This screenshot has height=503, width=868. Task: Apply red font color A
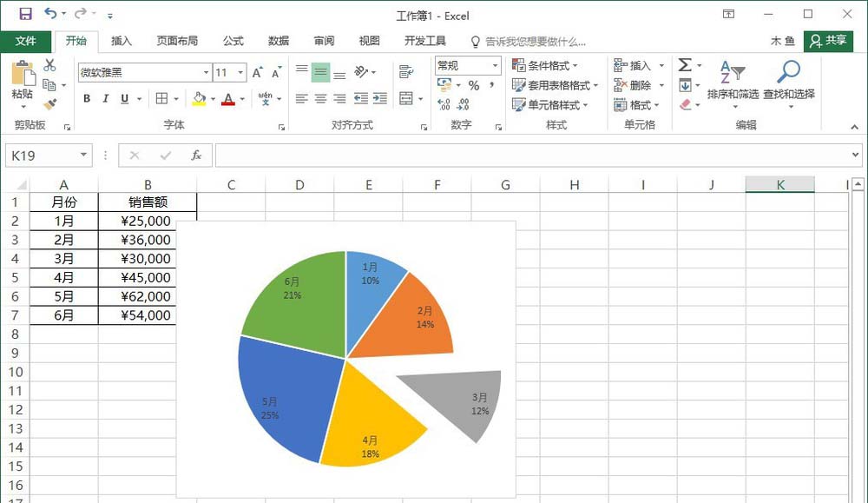click(x=228, y=99)
